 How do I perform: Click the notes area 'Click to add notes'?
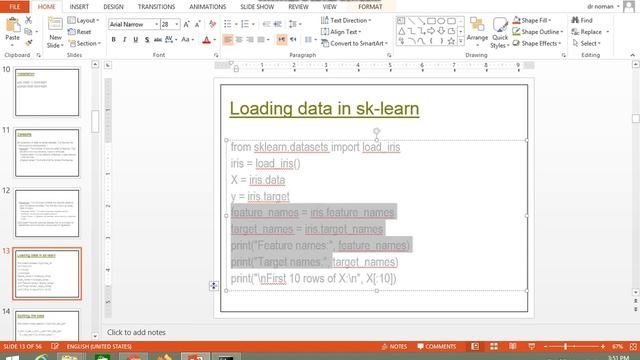pyautogui.click(x=136, y=332)
